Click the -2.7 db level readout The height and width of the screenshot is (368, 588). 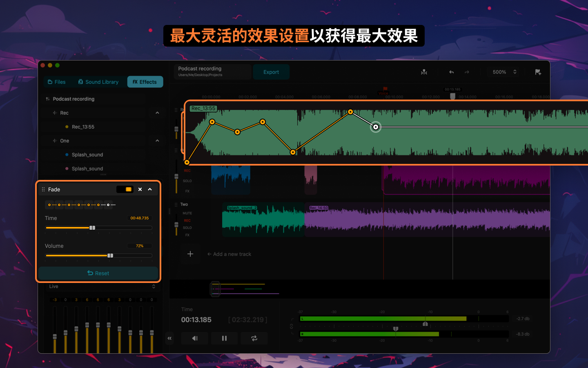[523, 319]
